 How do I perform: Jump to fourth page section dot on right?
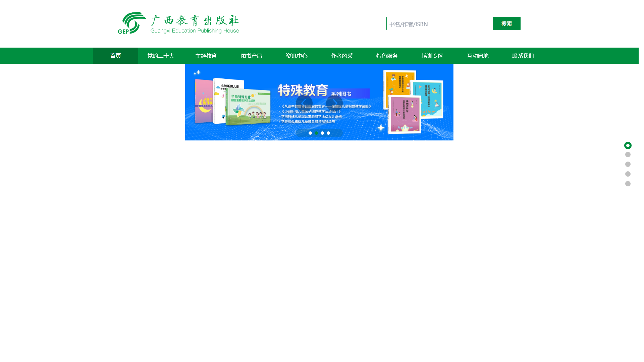coord(628,174)
